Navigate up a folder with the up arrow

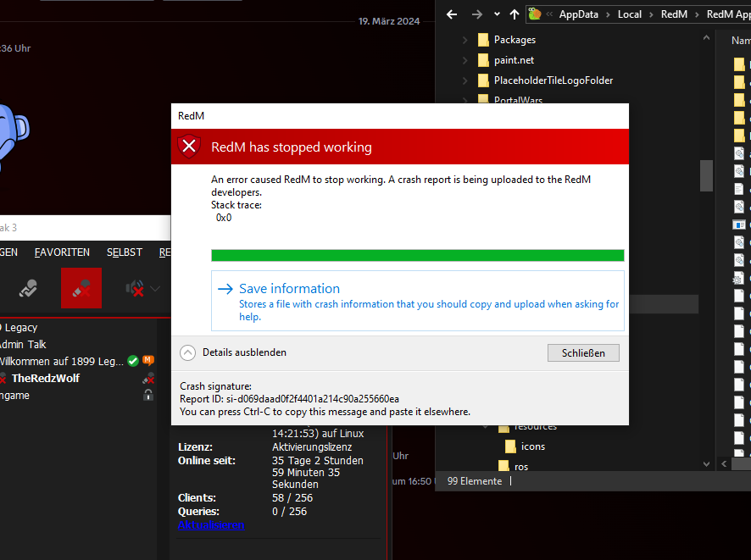[x=515, y=14]
